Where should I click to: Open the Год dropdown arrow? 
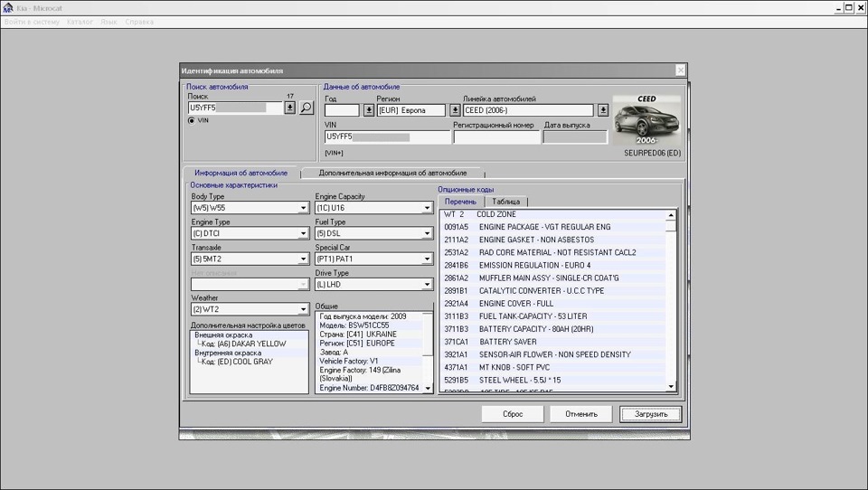(x=369, y=110)
